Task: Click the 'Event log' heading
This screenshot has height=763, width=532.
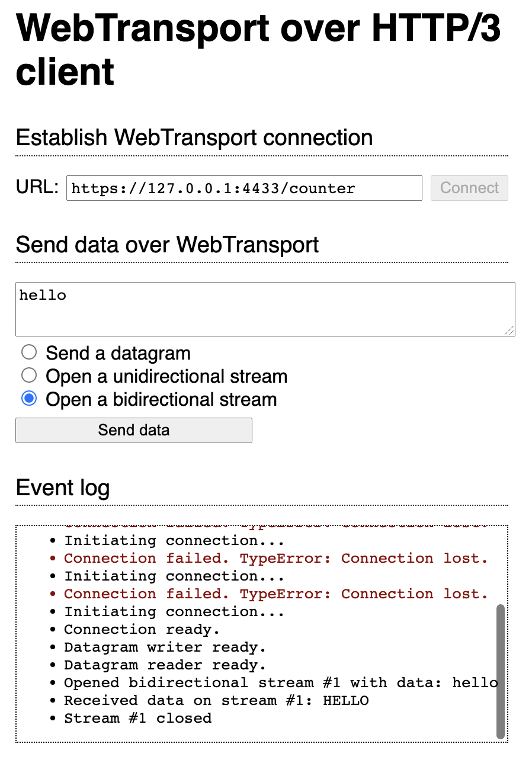Action: point(63,488)
